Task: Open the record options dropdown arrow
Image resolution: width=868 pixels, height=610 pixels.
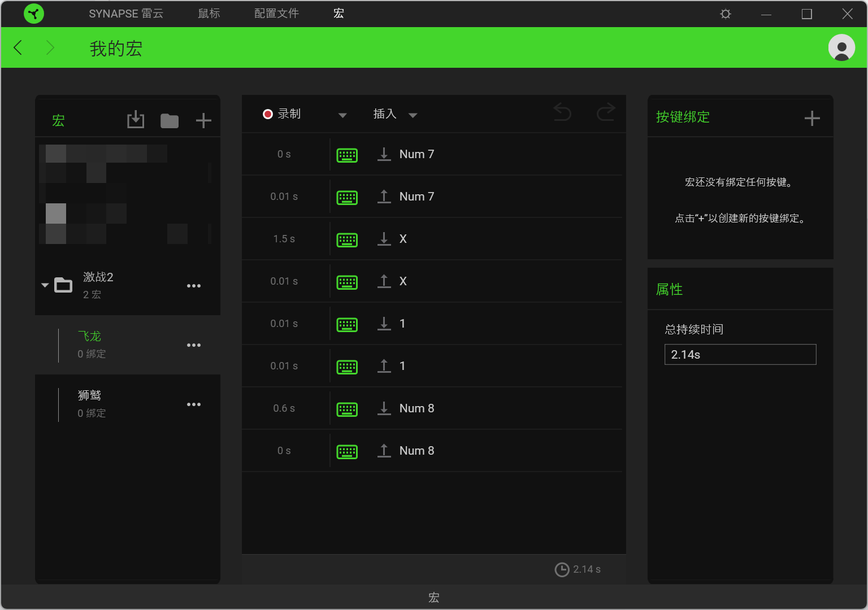Action: (342, 115)
